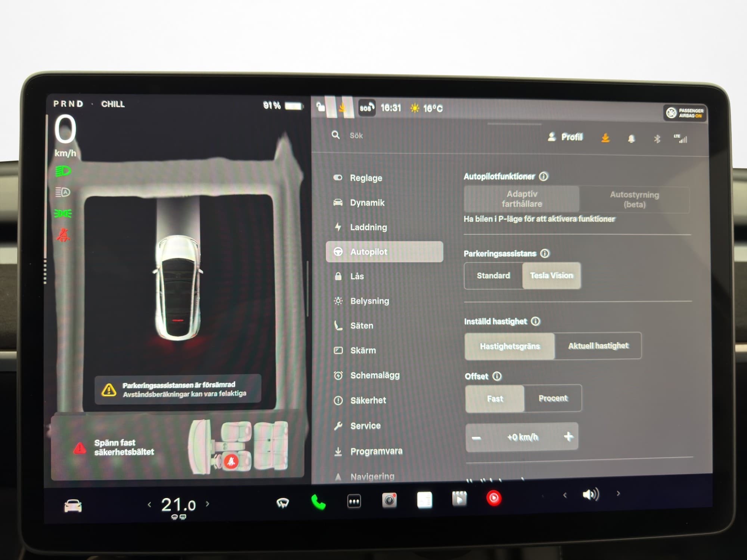Tap the car controls icon
The width and height of the screenshot is (747, 560).
point(73,506)
